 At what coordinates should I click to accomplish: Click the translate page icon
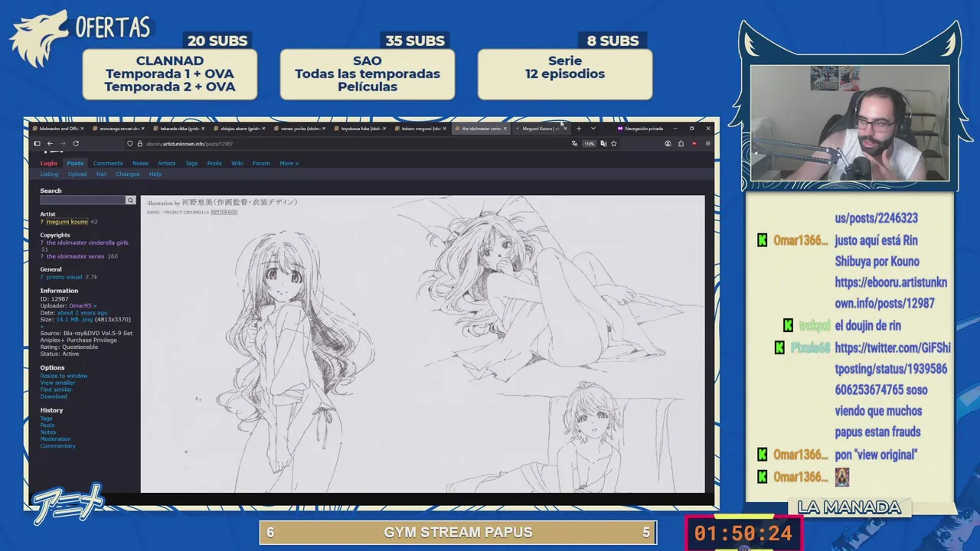tap(574, 143)
